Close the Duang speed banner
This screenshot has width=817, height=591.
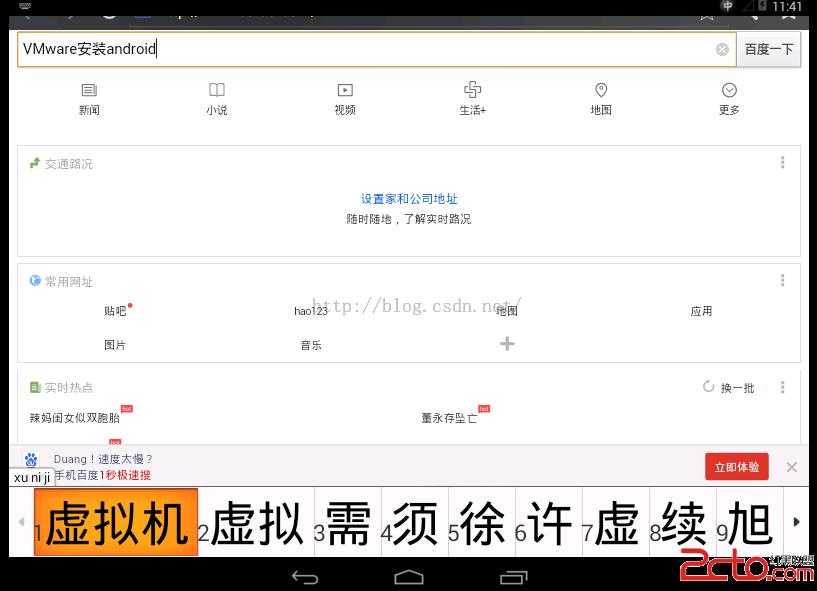(791, 467)
